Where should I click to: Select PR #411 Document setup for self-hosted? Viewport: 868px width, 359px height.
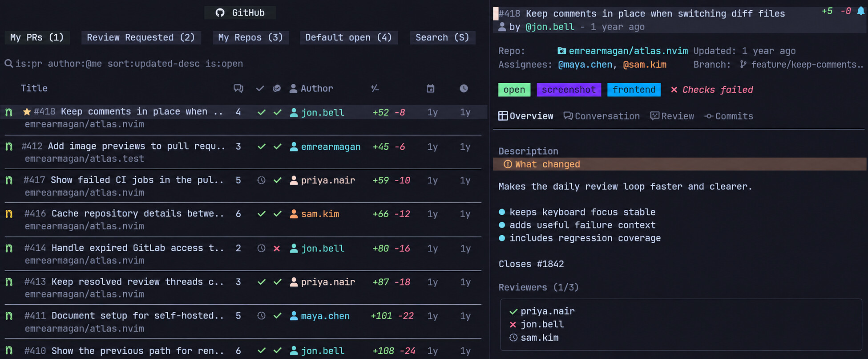point(243,322)
